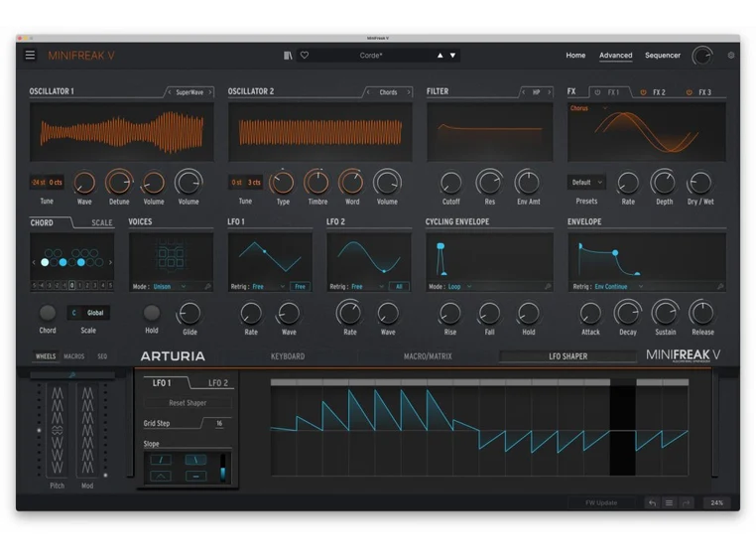
Task: Open Cycling Envelope Mode Loop dropdown
Action: 460,287
